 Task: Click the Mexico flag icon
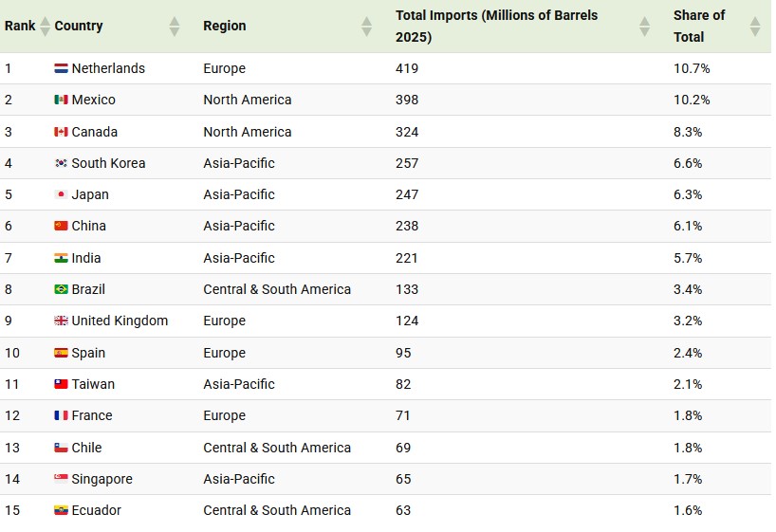point(61,100)
